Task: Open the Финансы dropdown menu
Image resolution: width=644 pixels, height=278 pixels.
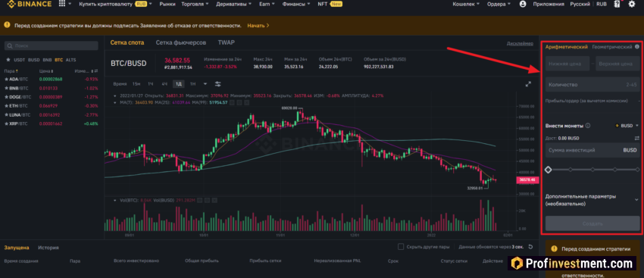Action: tap(296, 4)
